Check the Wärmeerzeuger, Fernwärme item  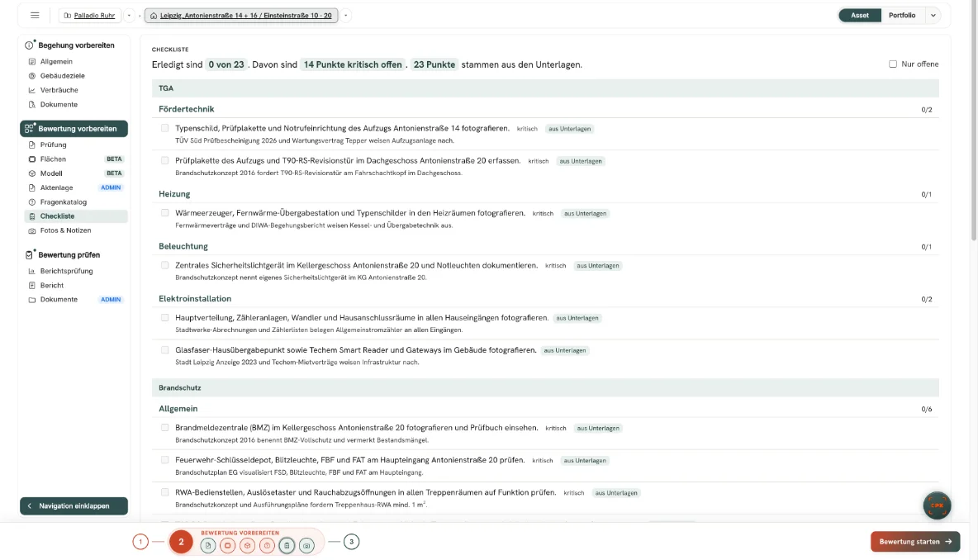tap(164, 213)
